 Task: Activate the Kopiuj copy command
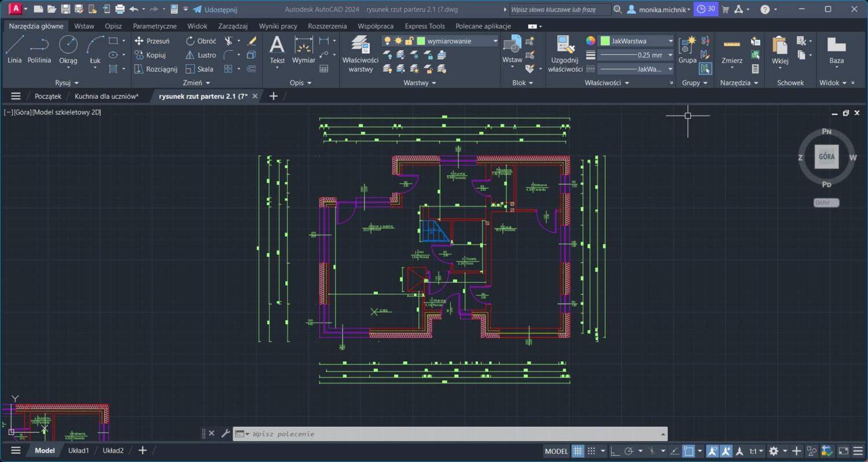[x=150, y=55]
